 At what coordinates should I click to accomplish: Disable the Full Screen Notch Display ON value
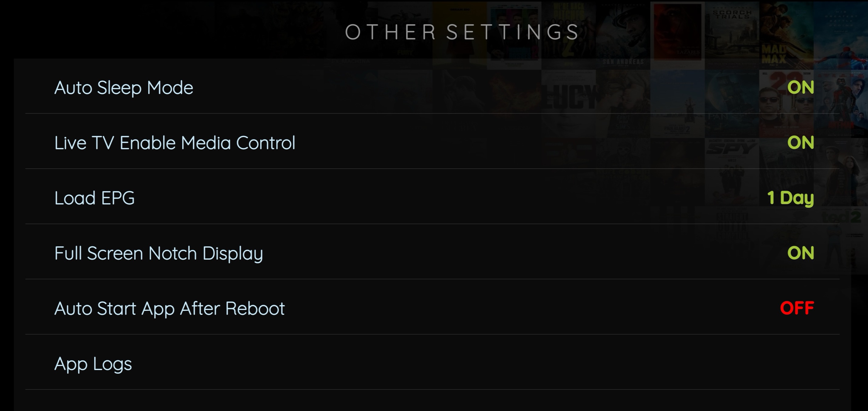(800, 253)
